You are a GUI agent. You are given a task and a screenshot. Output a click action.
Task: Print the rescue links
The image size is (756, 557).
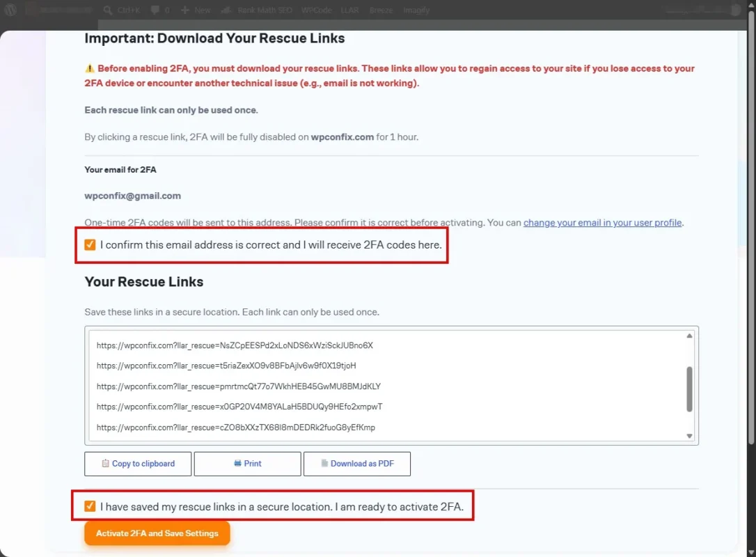[x=247, y=464]
